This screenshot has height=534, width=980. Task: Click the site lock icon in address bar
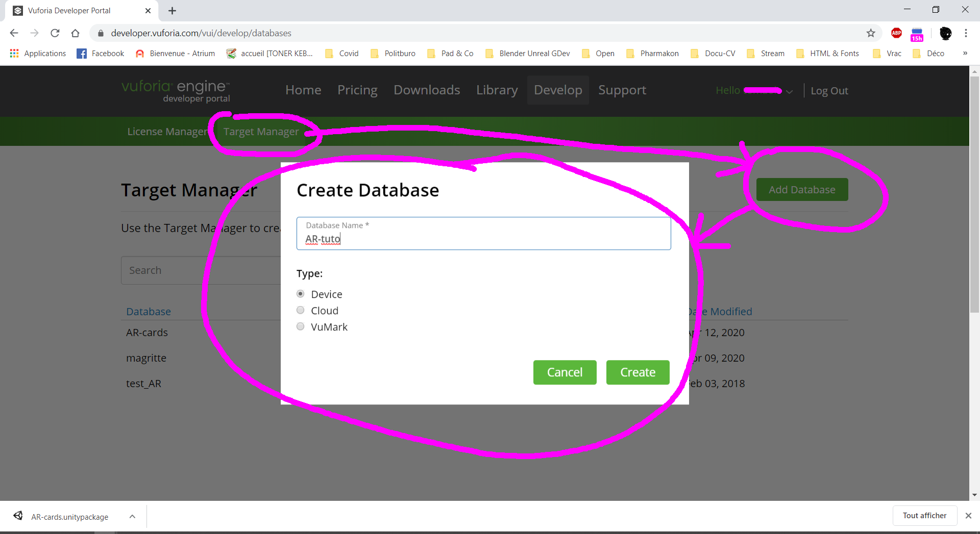[101, 33]
